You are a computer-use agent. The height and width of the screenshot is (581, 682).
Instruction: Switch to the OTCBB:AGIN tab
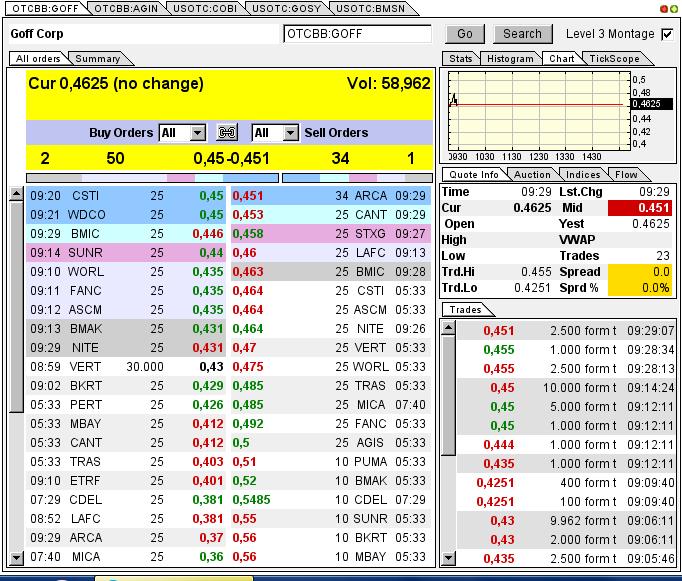tap(126, 8)
